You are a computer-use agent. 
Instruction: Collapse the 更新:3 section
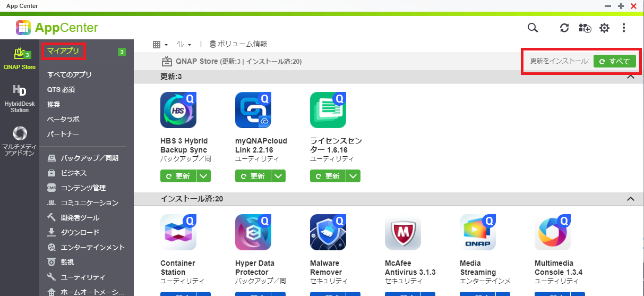tap(631, 77)
